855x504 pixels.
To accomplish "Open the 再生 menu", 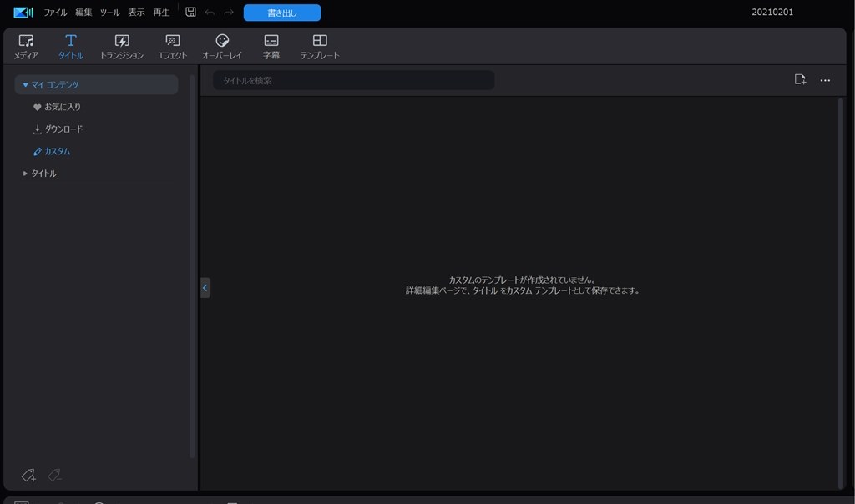I will (x=160, y=12).
